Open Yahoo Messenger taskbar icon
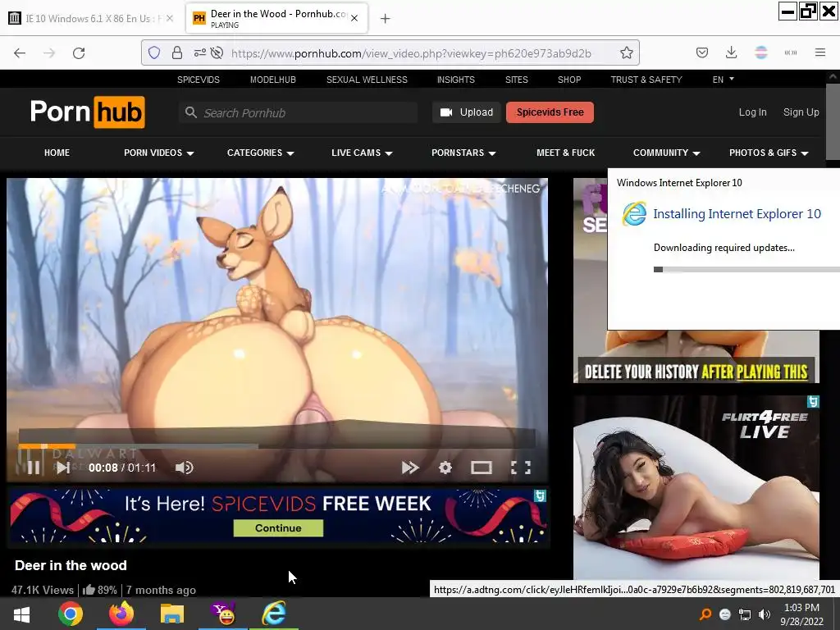The width and height of the screenshot is (840, 630). tap(223, 614)
